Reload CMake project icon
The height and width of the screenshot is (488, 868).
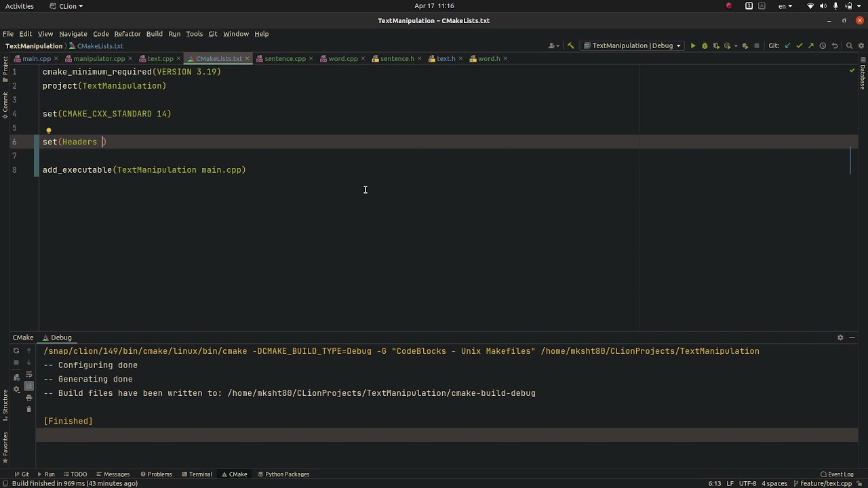coord(16,351)
